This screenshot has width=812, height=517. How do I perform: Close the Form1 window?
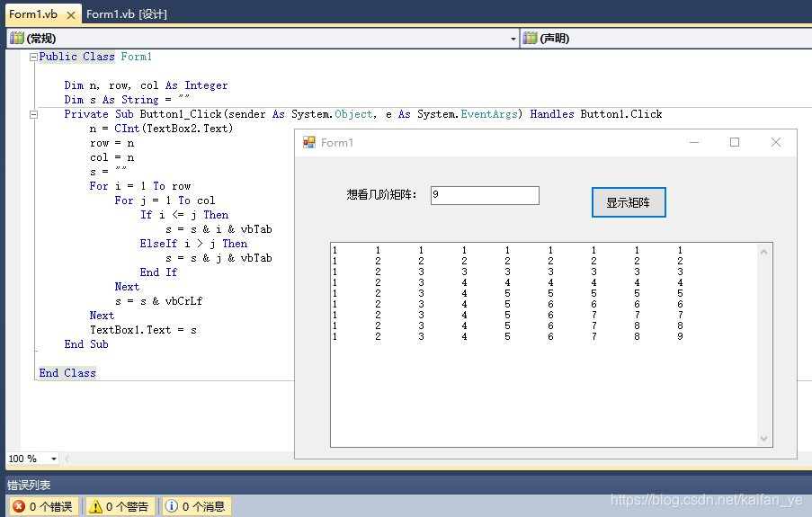coord(775,142)
